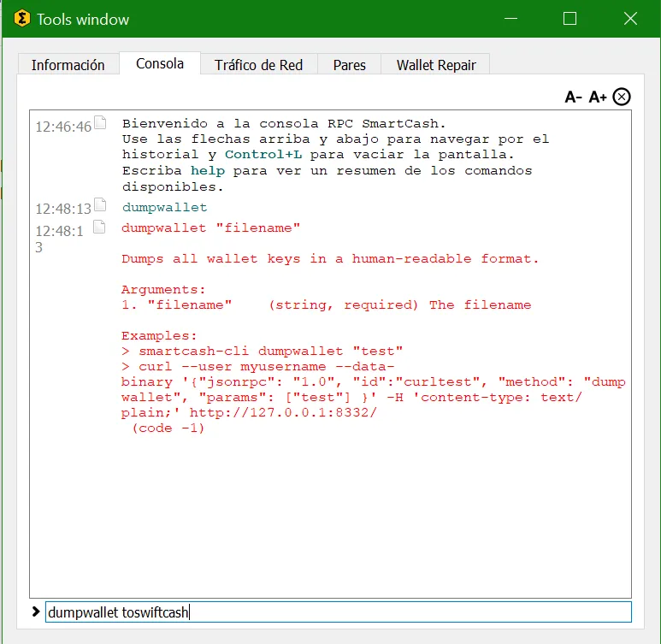Viewport: 661px width, 644px height.
Task: Click the page icon beside 12:48:13 dumpwallet
Action: click(100, 204)
